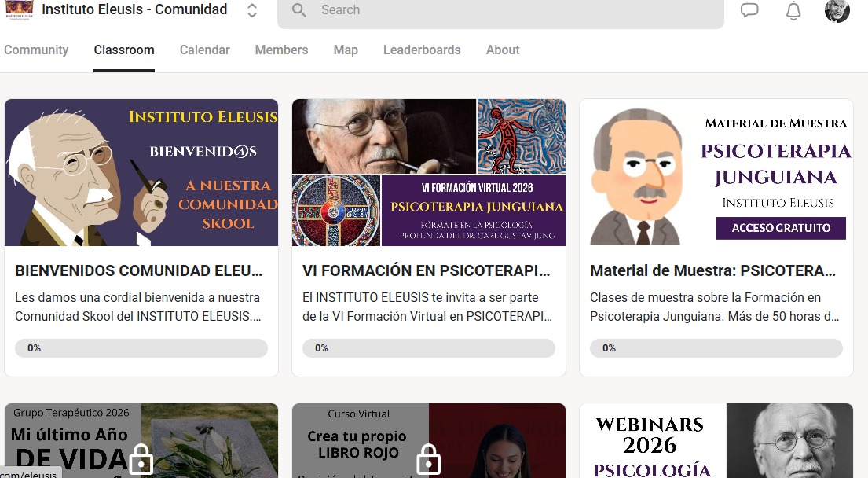
Task: Open the Leaderboards tab
Action: 422,50
